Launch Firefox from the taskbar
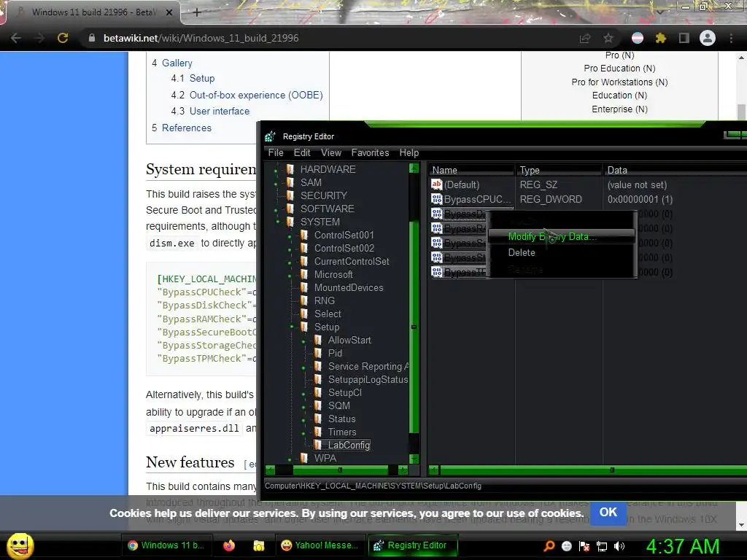This screenshot has height=560, width=747. [x=228, y=545]
